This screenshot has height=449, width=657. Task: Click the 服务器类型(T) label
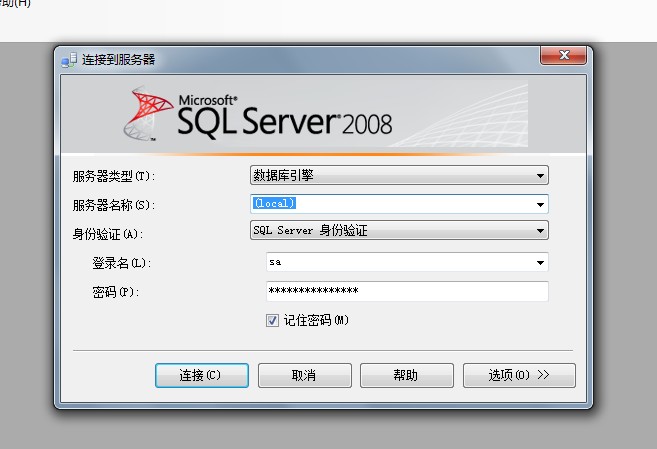point(114,176)
